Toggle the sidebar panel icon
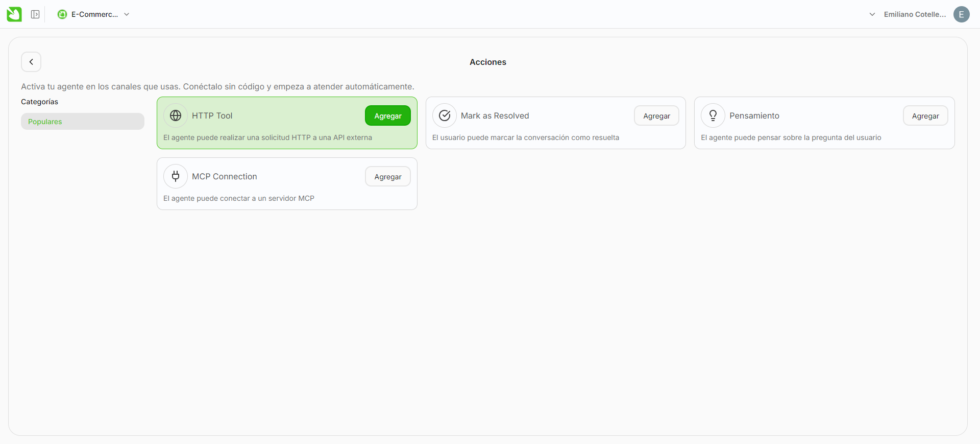980x444 pixels. (35, 14)
